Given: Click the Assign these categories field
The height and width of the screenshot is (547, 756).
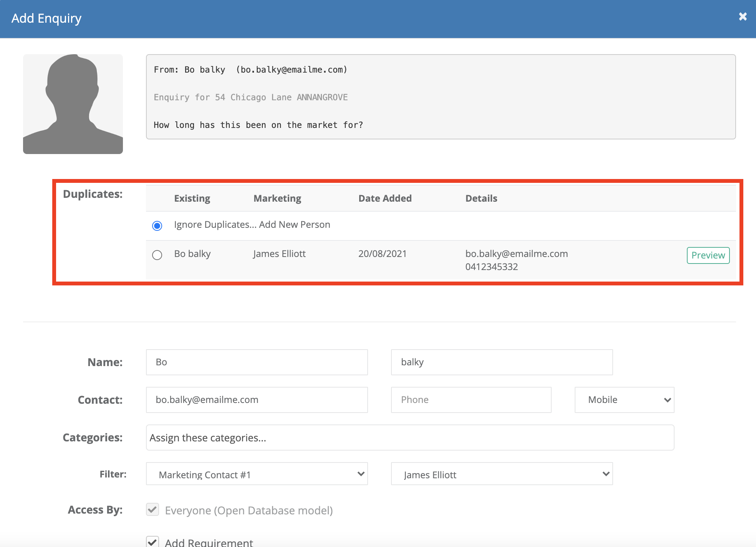Looking at the screenshot, I should click(410, 438).
